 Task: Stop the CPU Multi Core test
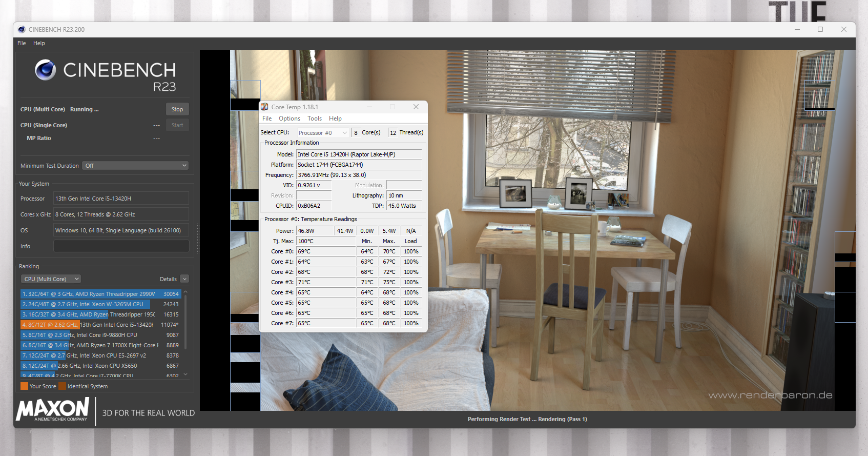click(177, 109)
